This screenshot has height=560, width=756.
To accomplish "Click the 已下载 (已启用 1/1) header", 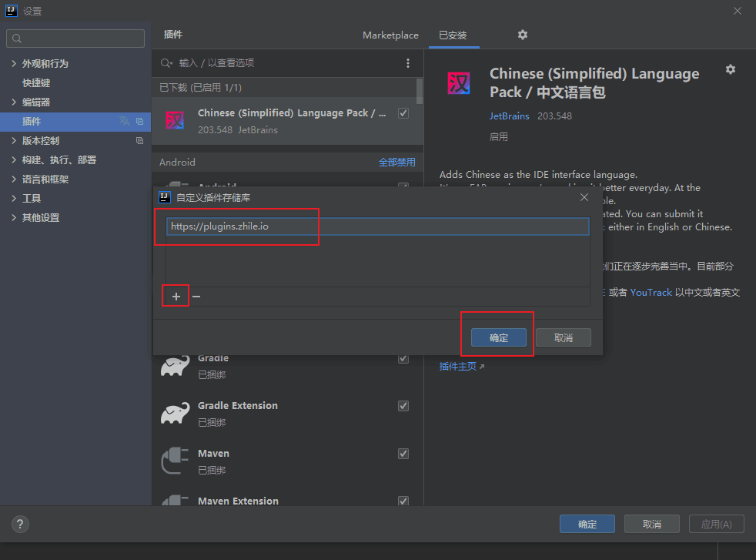I will pyautogui.click(x=201, y=88).
